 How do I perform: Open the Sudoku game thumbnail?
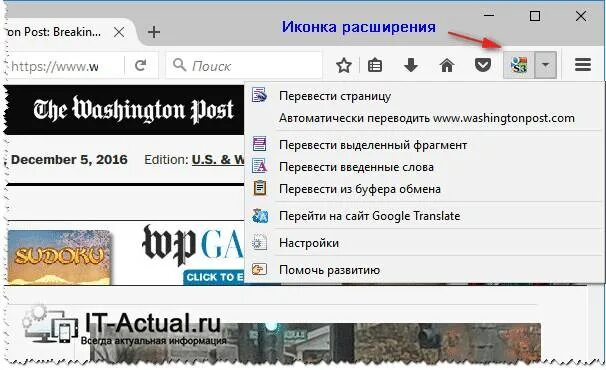coord(60,257)
